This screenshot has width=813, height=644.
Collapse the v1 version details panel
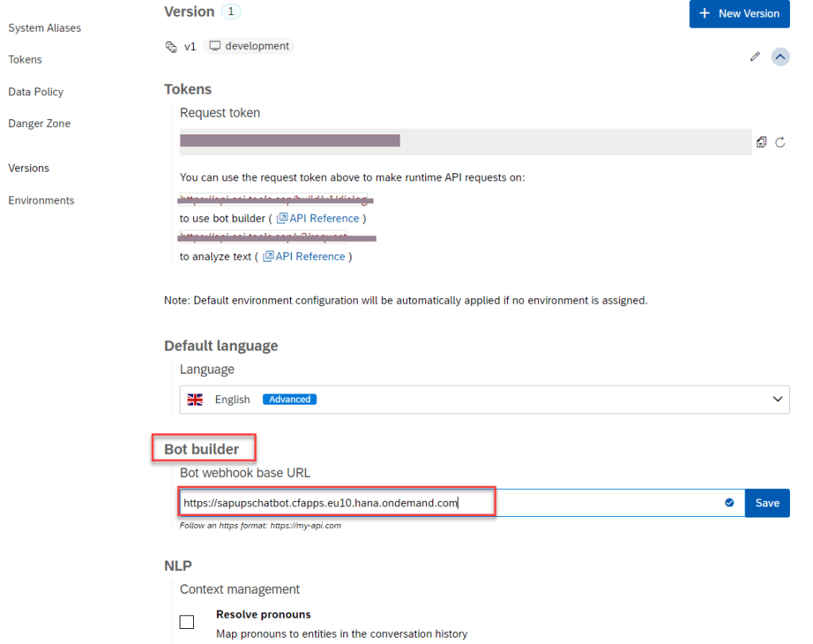click(x=780, y=56)
